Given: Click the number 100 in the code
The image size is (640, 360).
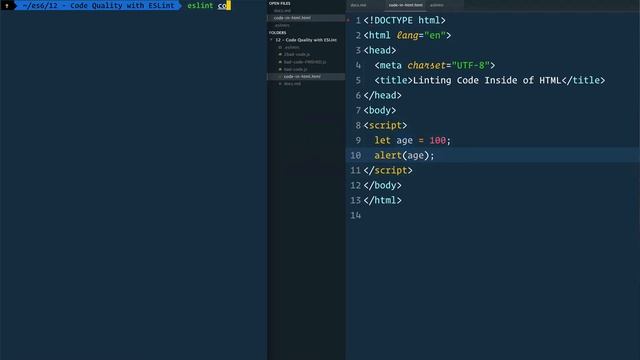Looking at the screenshot, I should point(438,140).
